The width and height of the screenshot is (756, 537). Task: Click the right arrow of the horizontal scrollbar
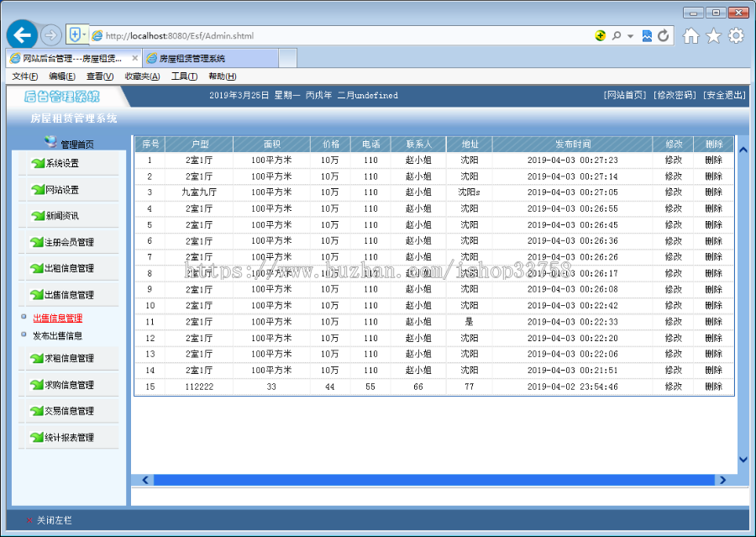[x=722, y=479]
